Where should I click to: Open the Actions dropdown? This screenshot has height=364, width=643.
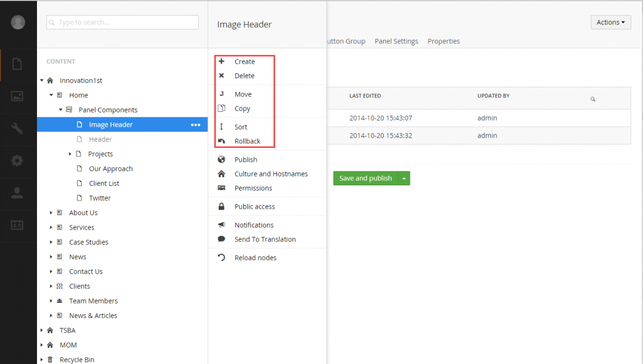coord(610,22)
